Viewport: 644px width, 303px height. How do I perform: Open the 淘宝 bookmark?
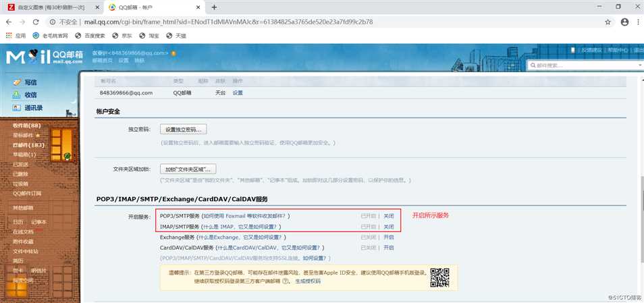pyautogui.click(x=149, y=36)
